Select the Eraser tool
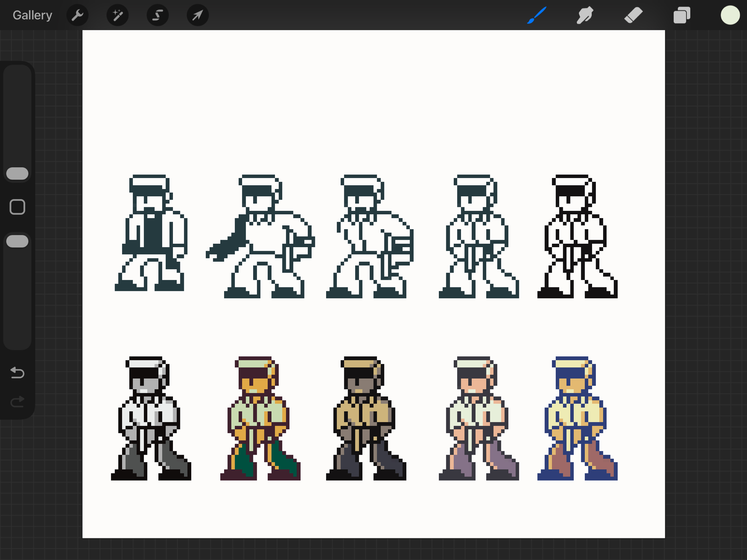Viewport: 747px width, 560px height. pos(633,15)
